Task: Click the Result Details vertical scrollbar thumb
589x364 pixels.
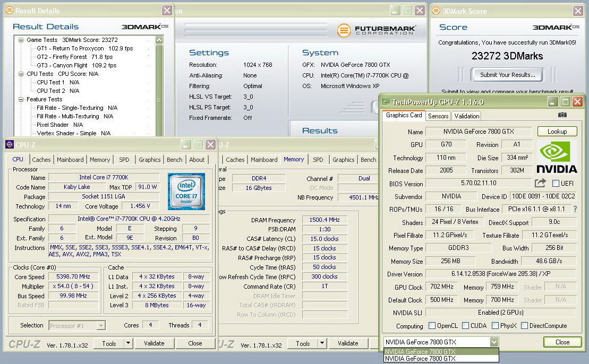Action: [x=159, y=90]
